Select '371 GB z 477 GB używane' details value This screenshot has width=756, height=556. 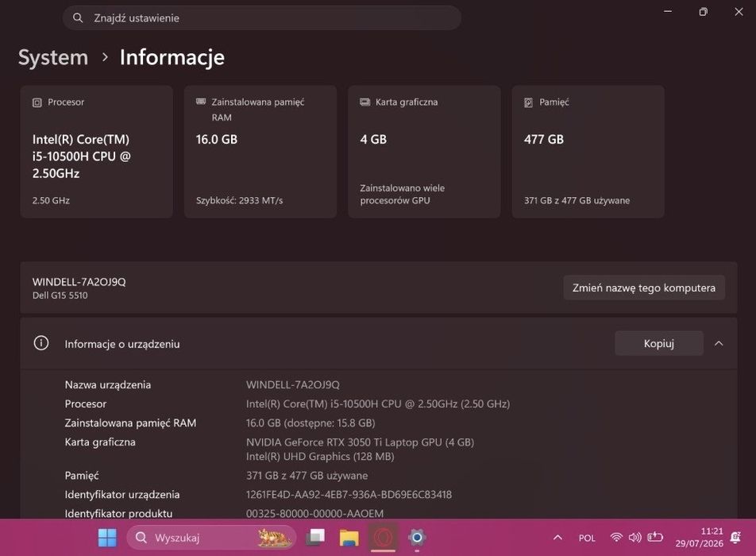click(x=307, y=476)
